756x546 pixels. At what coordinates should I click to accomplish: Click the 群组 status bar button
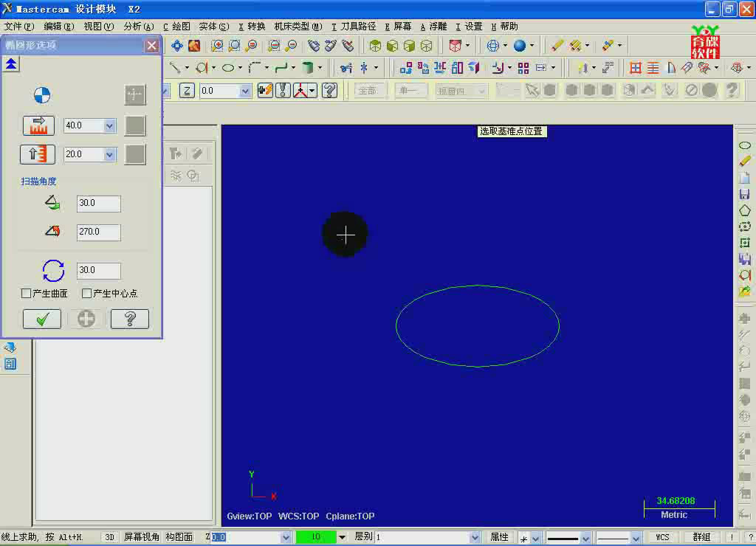tap(701, 537)
